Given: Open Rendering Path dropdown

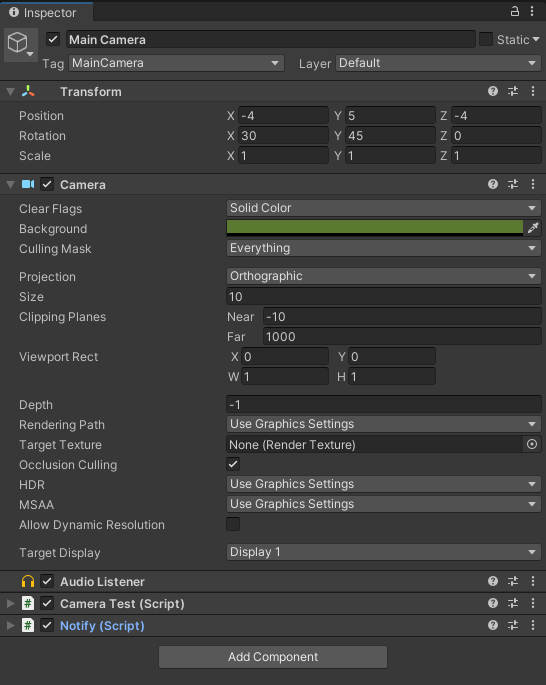Looking at the screenshot, I should [384, 424].
